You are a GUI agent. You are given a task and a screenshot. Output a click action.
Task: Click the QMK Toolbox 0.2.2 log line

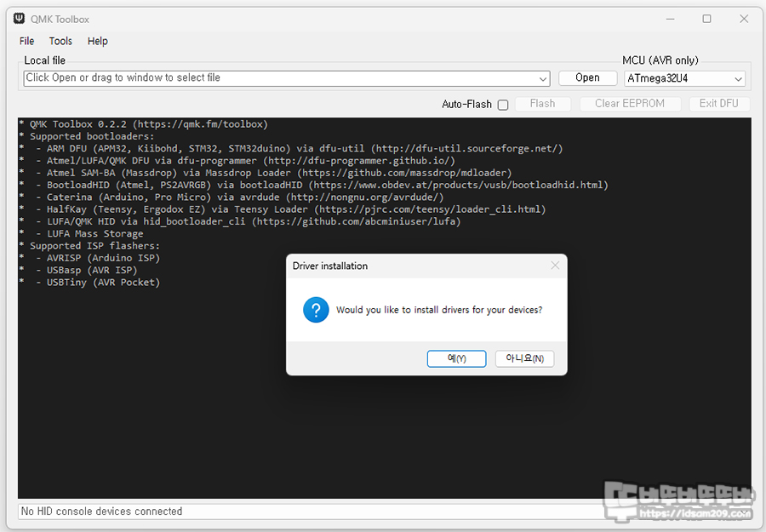[x=144, y=124]
